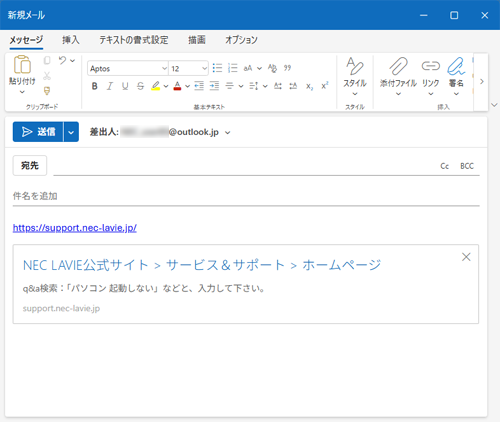500x422 pixels.
Task: Click the cut scissors icon
Action: pos(47,76)
